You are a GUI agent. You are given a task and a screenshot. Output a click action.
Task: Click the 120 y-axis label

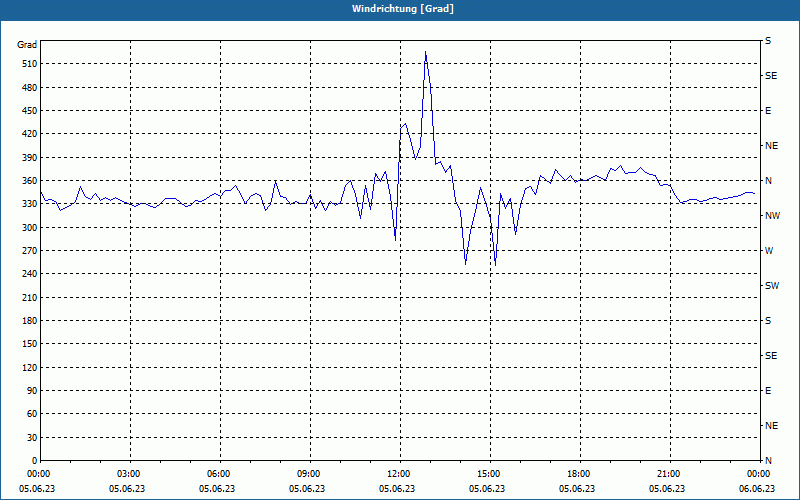click(30, 367)
